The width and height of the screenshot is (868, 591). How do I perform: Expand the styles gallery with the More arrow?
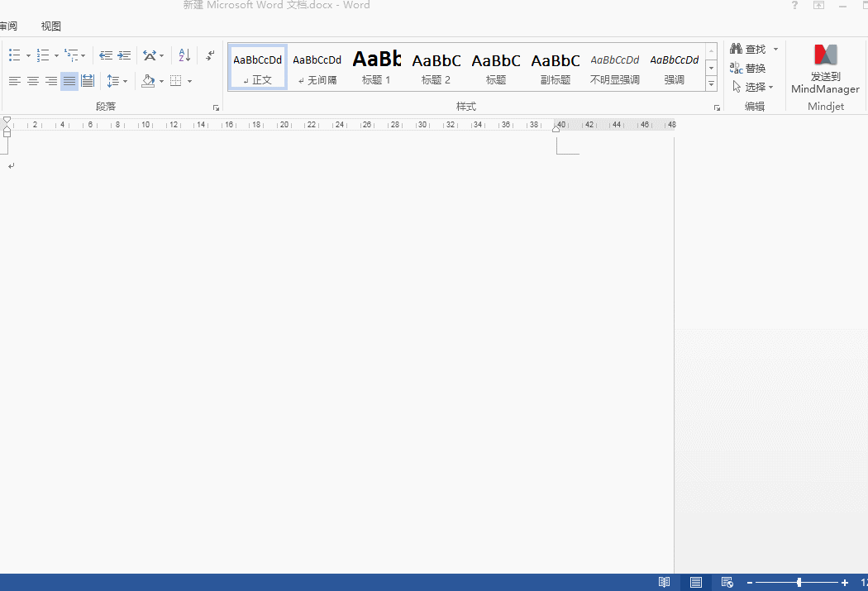[712, 84]
